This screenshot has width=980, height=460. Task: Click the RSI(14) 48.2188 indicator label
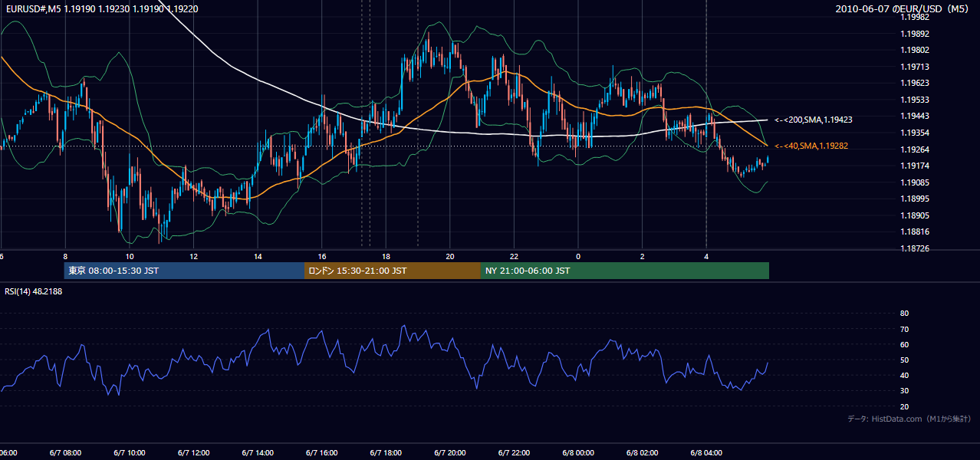tap(33, 291)
